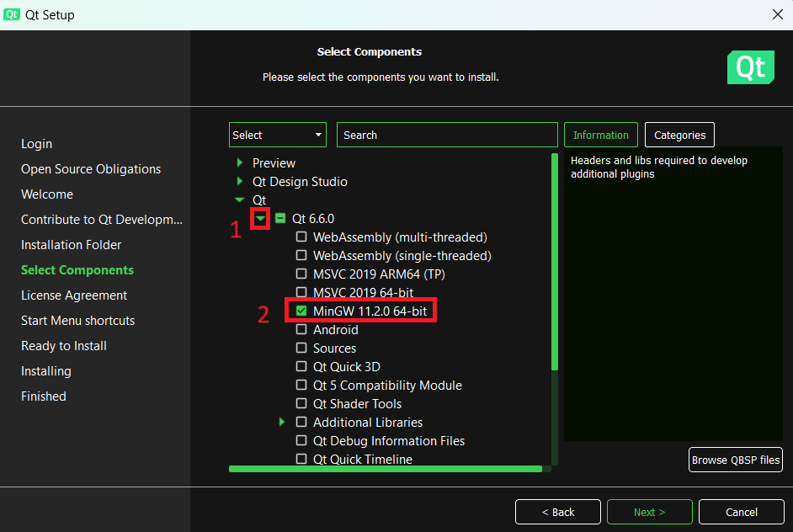
Task: Select the Login step in sidebar
Action: [36, 144]
